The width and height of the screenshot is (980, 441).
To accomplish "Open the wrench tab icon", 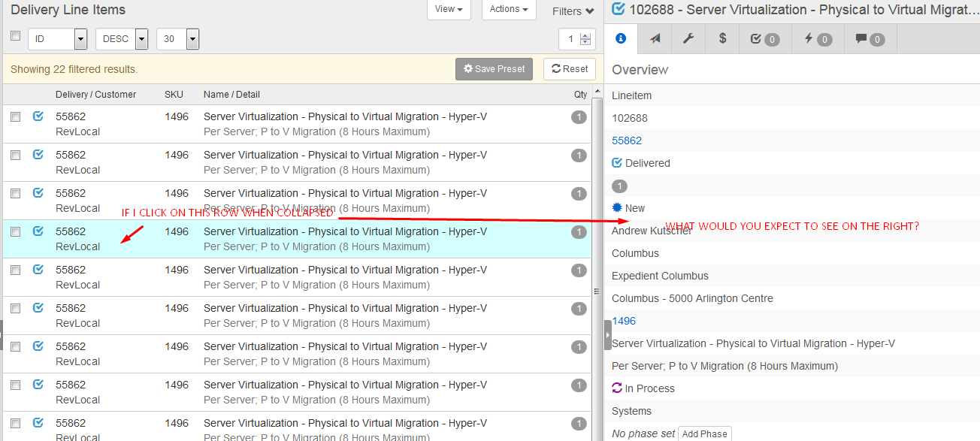I will tap(688, 39).
